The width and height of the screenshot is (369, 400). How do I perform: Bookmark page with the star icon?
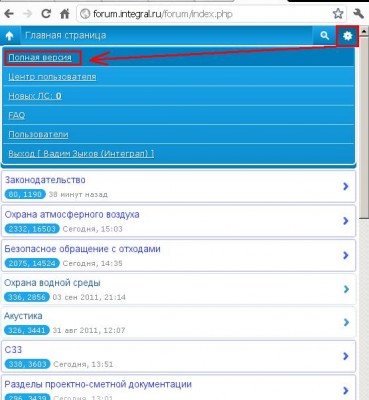338,14
